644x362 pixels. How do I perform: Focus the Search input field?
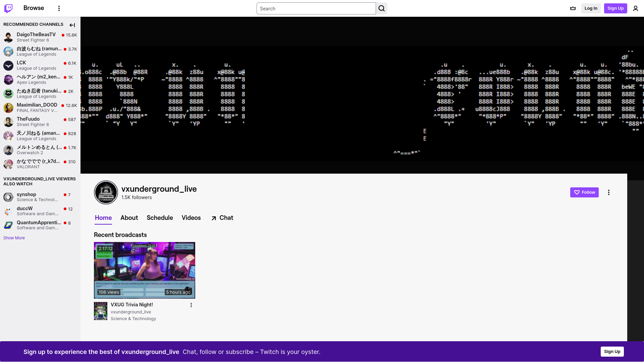316,8
